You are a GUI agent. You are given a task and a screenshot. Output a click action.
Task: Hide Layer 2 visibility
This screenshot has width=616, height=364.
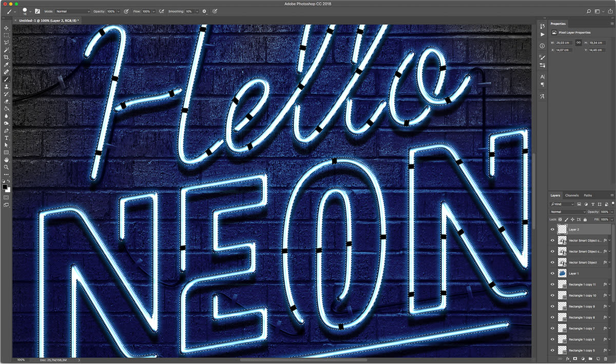point(552,229)
